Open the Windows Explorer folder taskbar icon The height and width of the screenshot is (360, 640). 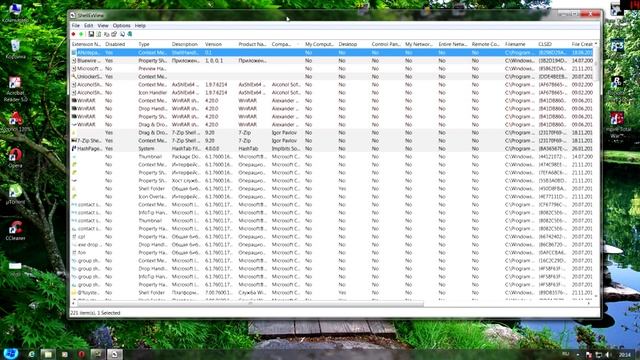pyautogui.click(x=48, y=354)
